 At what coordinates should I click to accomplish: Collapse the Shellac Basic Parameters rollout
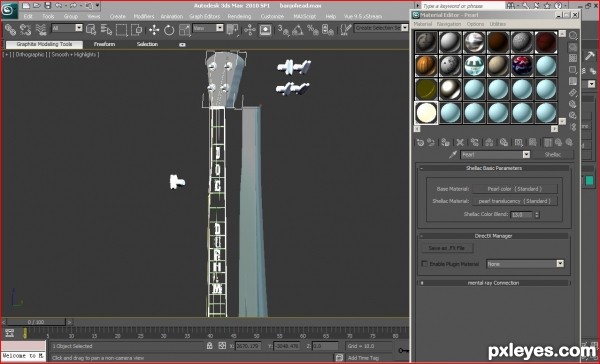pyautogui.click(x=494, y=168)
